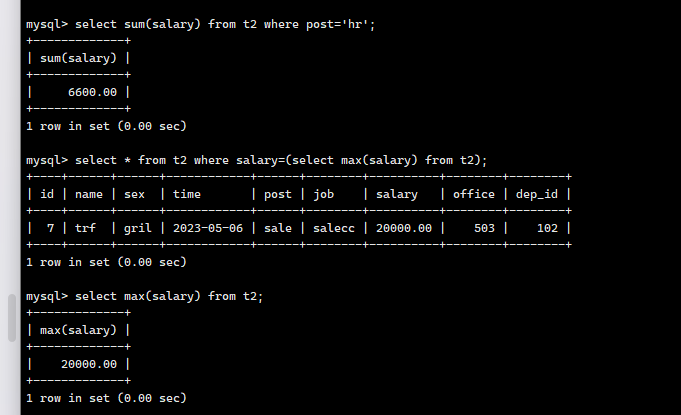The height and width of the screenshot is (415, 681).
Task: Click 20000.00 under the max(salary) header
Action: pos(89,364)
